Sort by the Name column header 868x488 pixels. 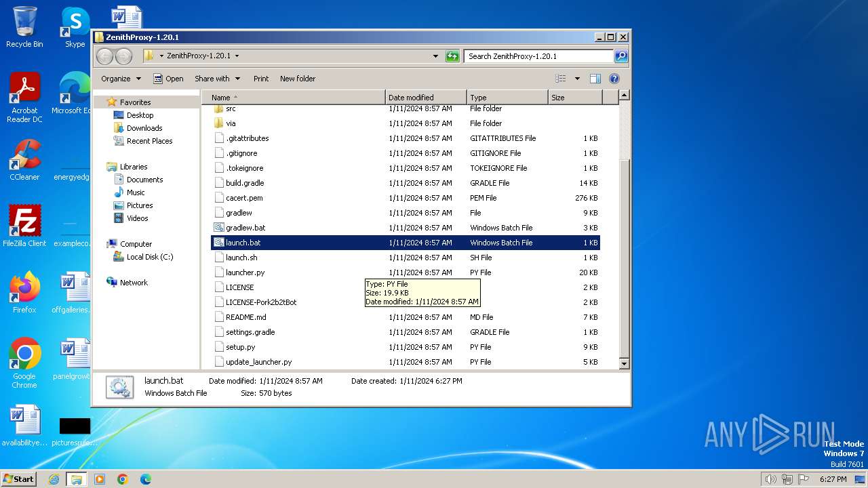click(294, 98)
